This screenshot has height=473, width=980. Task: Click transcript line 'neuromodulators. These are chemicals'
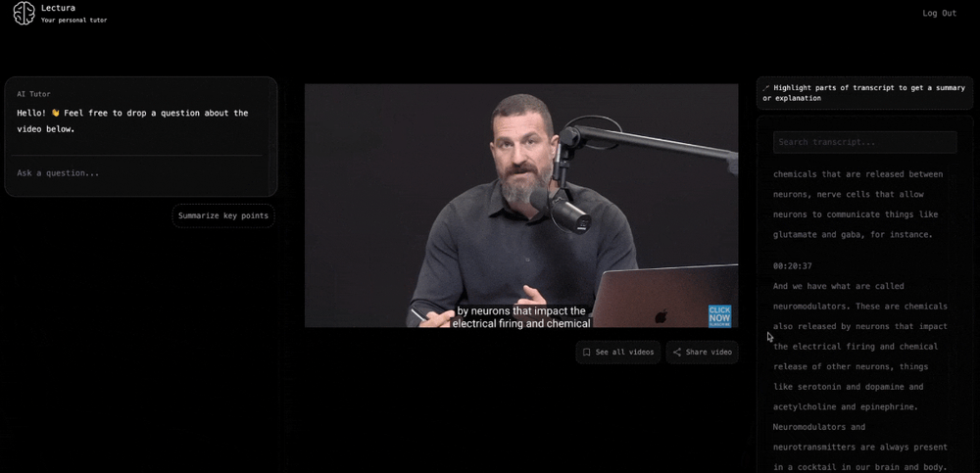coord(860,307)
